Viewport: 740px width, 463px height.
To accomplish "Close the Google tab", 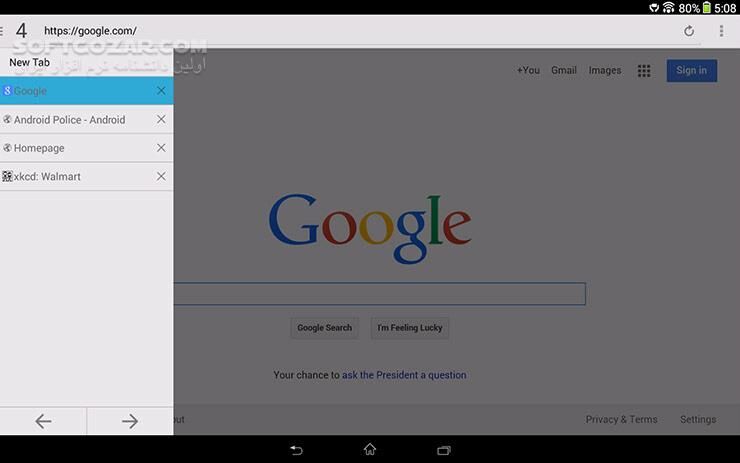I will coord(161,91).
